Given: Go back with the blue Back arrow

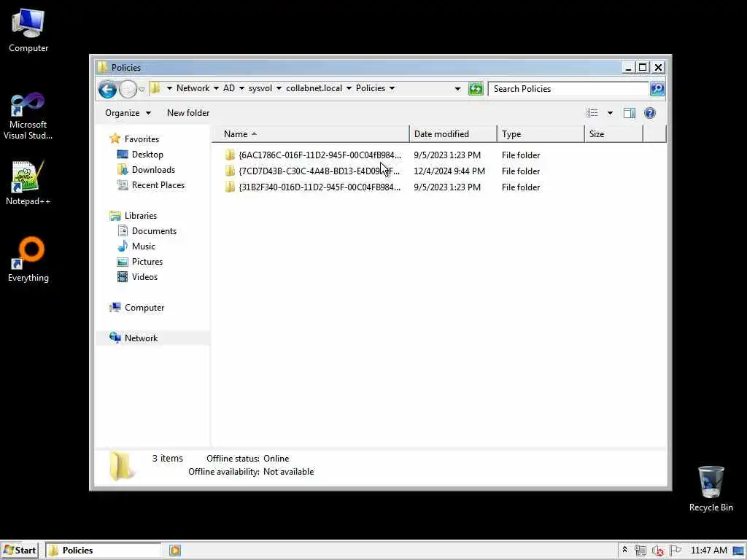Looking at the screenshot, I should (x=108, y=89).
